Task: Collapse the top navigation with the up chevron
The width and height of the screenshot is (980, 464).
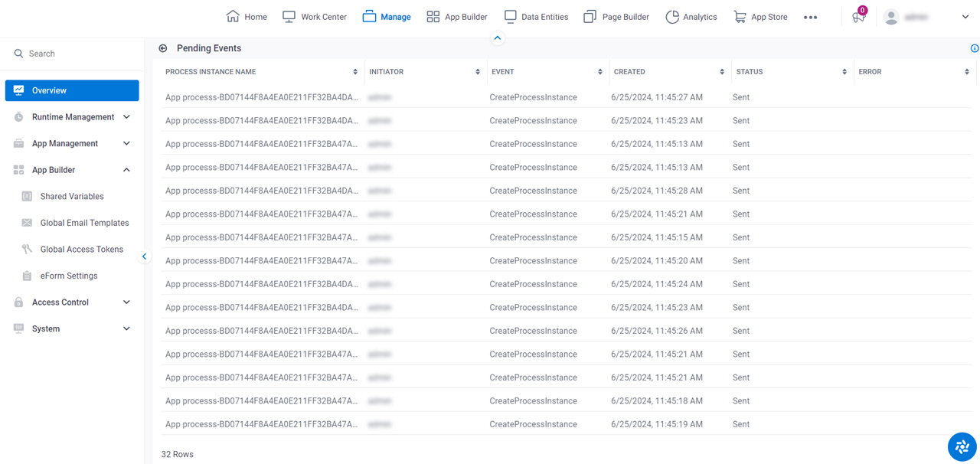Action: (498, 38)
